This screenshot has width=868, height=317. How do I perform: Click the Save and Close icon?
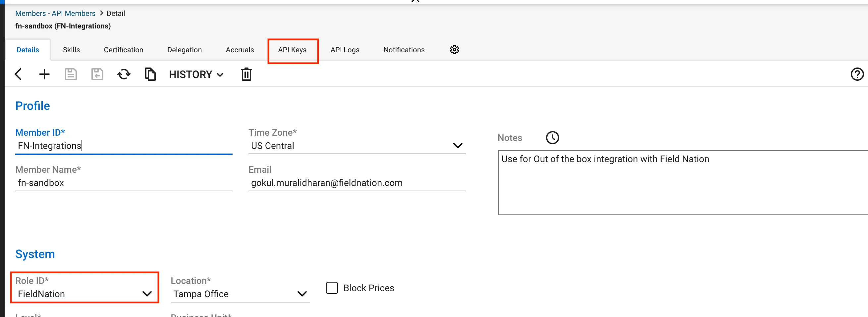pos(97,74)
